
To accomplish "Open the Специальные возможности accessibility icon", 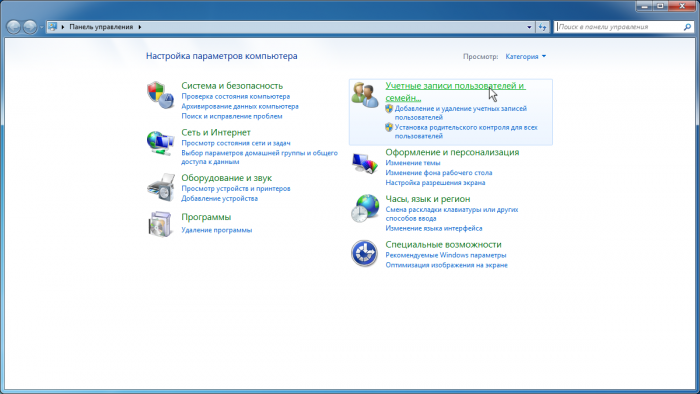I will click(x=365, y=253).
